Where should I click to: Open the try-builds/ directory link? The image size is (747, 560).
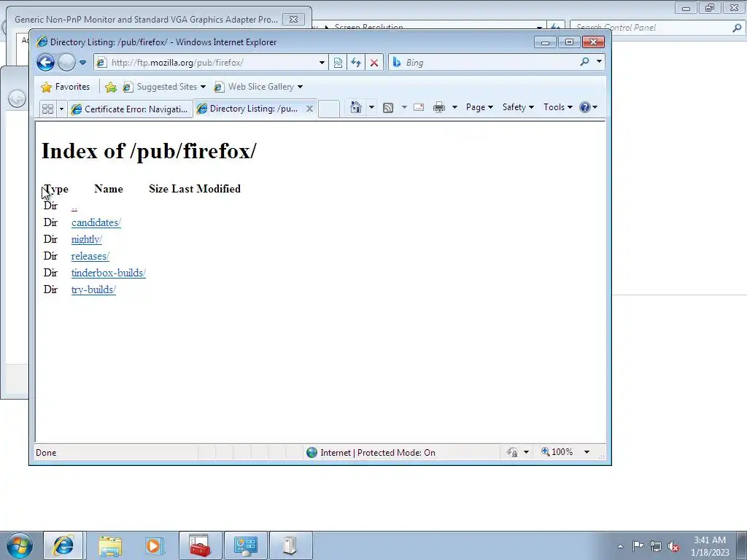[x=94, y=289]
